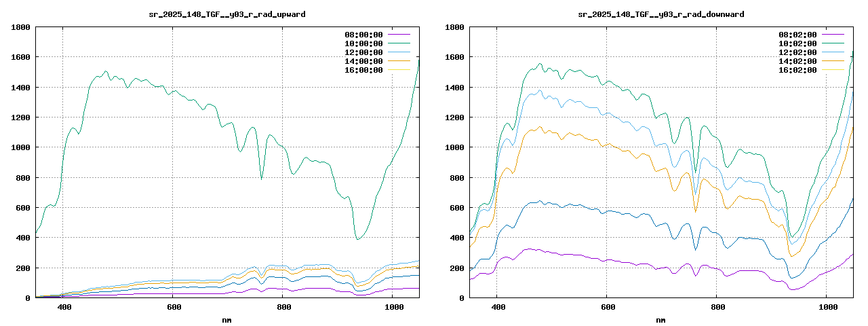Screen dimensions: 868x326
Task: Select legend entry 08:02:00 in downward plot
Action: (x=797, y=35)
